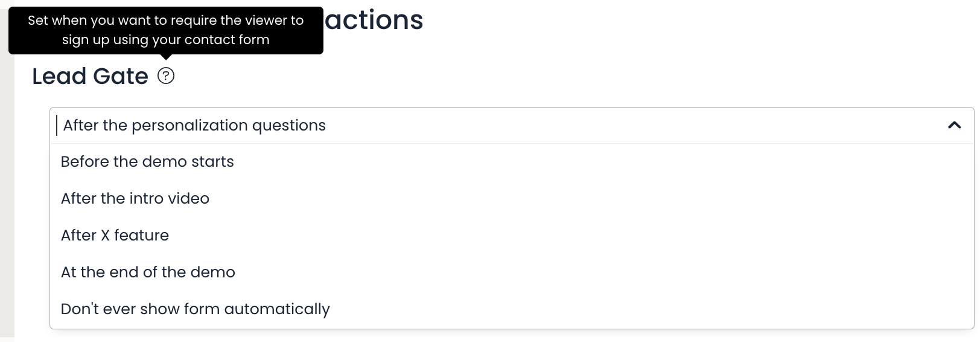Click the gray strip along the left edge
Screen dimensions: 980x342
point(7,181)
